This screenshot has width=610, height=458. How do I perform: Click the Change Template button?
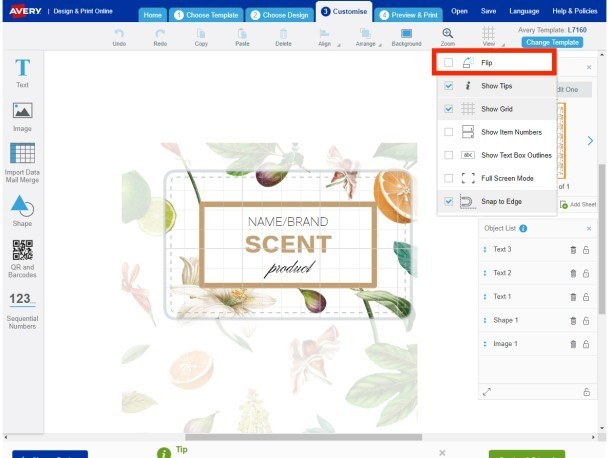click(x=552, y=42)
